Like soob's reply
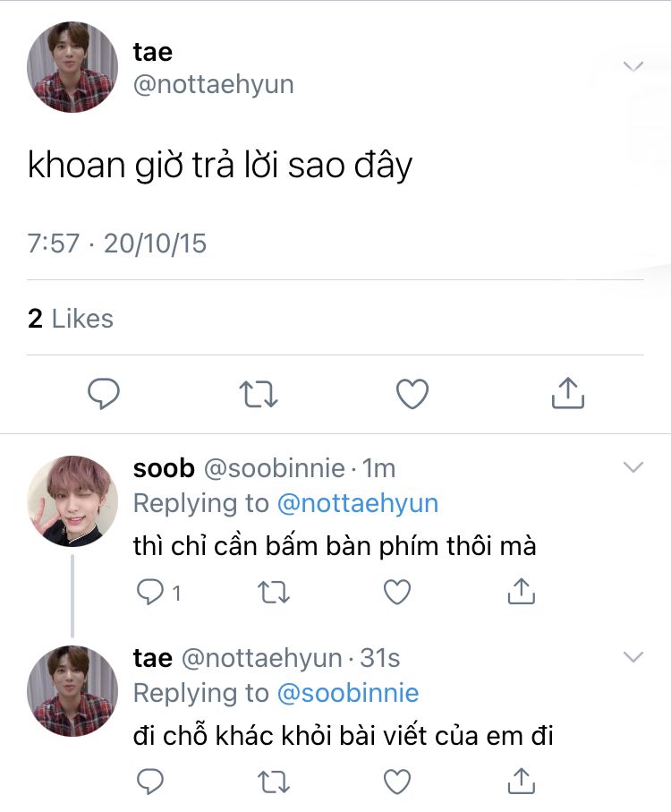671x812 pixels. click(x=396, y=592)
